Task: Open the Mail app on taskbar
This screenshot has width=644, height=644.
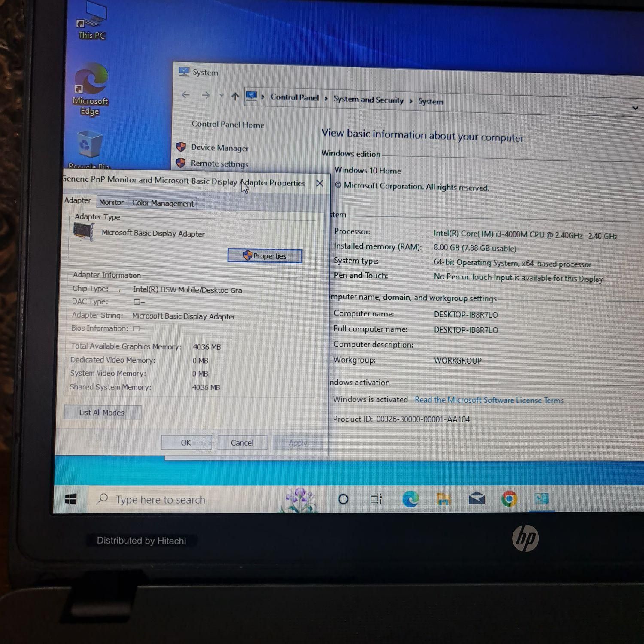Action: pos(477,498)
